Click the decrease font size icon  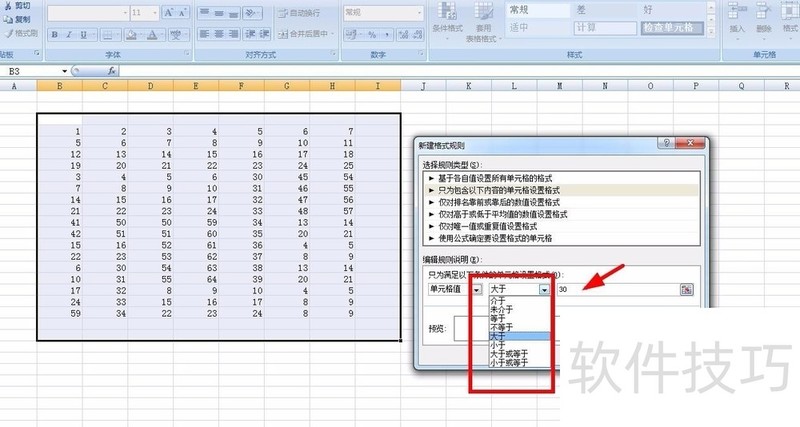[182, 13]
